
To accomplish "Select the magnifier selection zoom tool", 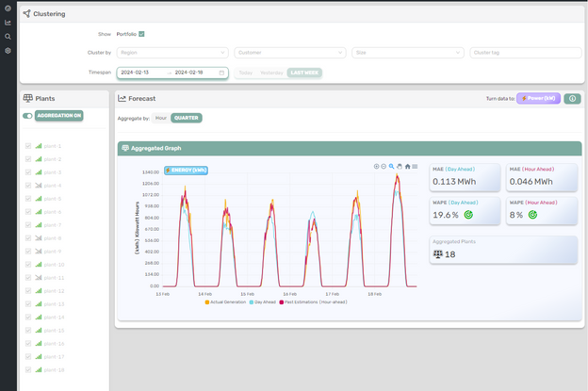I will [x=391, y=167].
